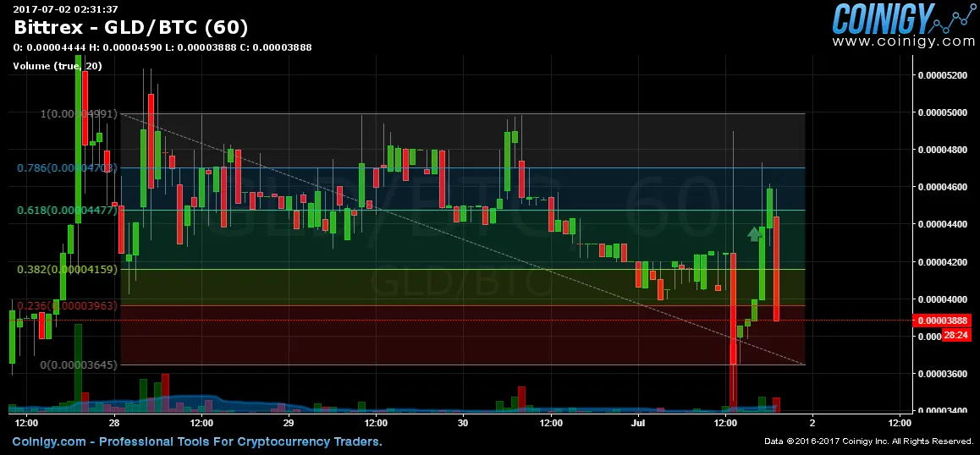Click the Fibonacci 0(0.00003645) level label
Image resolution: width=980 pixels, height=455 pixels.
click(x=79, y=365)
